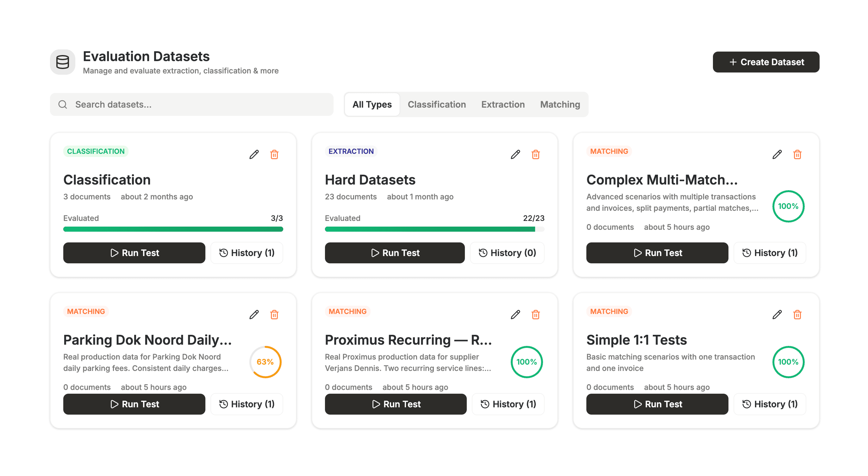Screen dimensions: 868x476
Task: Edit the Simple 1:1 Tests dataset
Action: coord(777,315)
